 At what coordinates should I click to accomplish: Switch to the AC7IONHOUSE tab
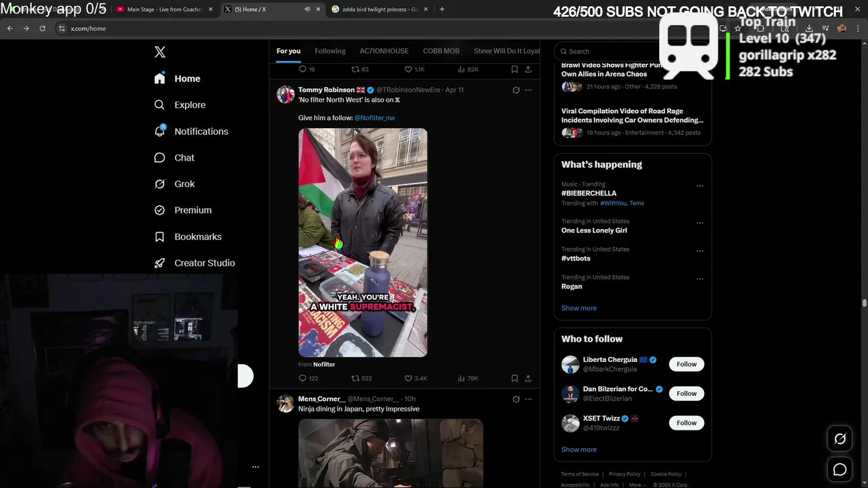point(384,51)
